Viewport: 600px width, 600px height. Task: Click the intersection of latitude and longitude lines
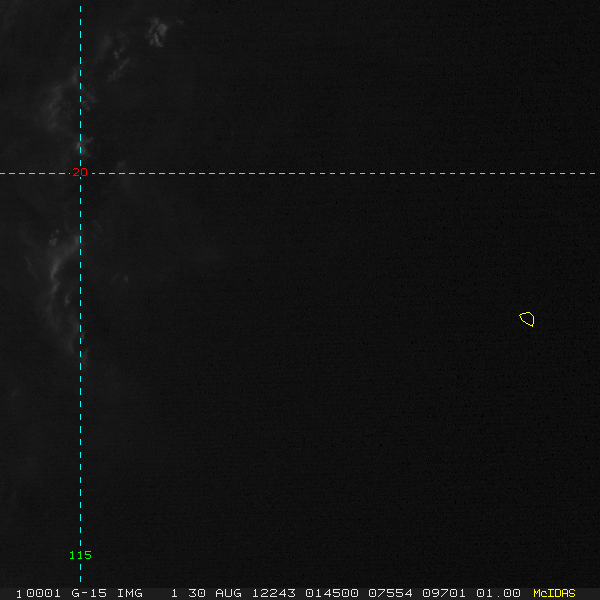tap(80, 173)
